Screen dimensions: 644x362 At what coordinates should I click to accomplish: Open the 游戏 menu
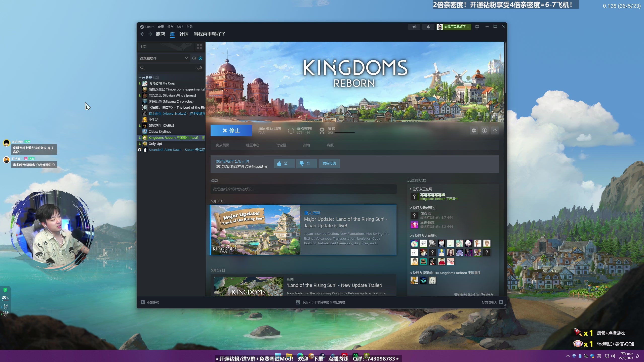click(x=180, y=27)
